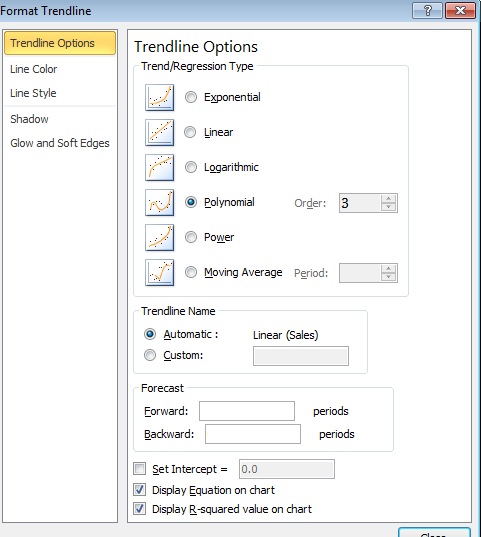This screenshot has height=537, width=481.
Task: Click the Logarithmic trendline chart icon
Action: (x=159, y=167)
